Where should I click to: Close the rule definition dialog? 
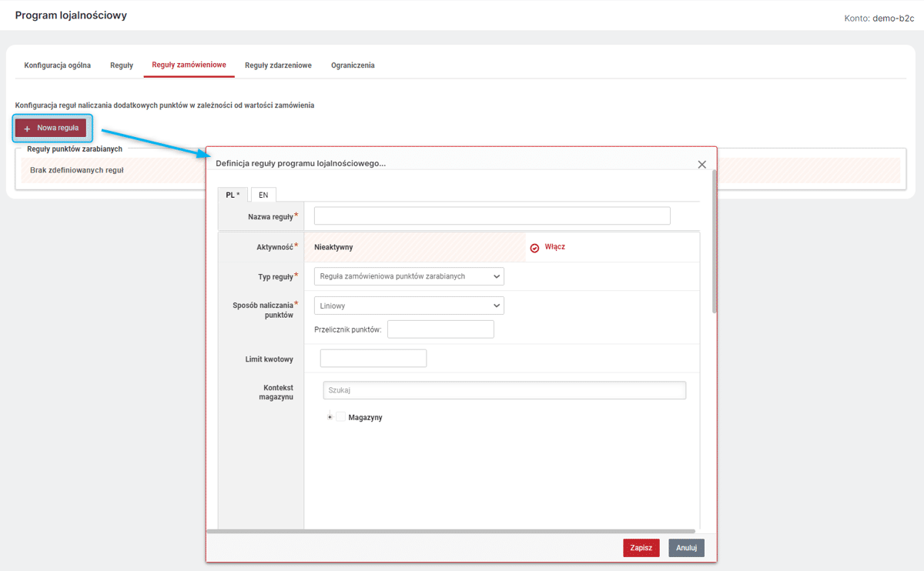(x=701, y=164)
